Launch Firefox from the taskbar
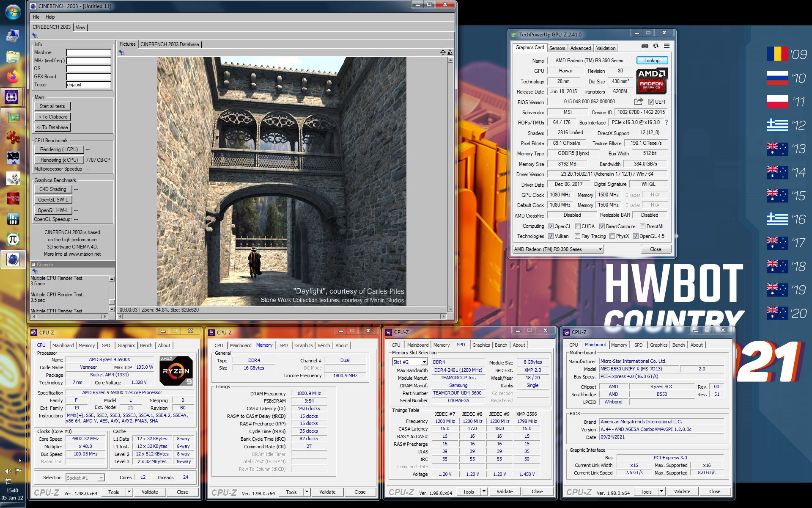The width and height of the screenshot is (812, 508). [13, 77]
